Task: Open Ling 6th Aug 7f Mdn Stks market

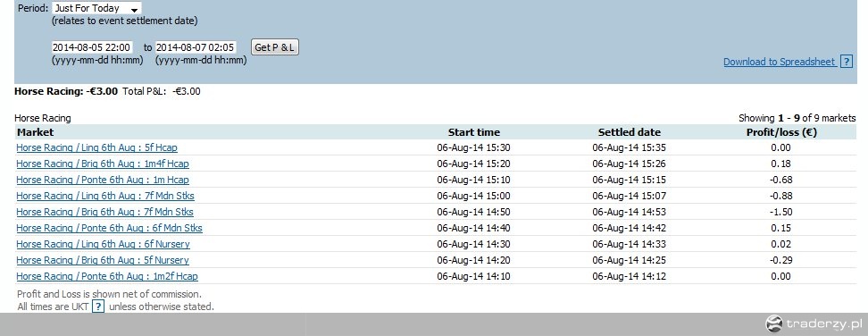Action: click(x=105, y=196)
